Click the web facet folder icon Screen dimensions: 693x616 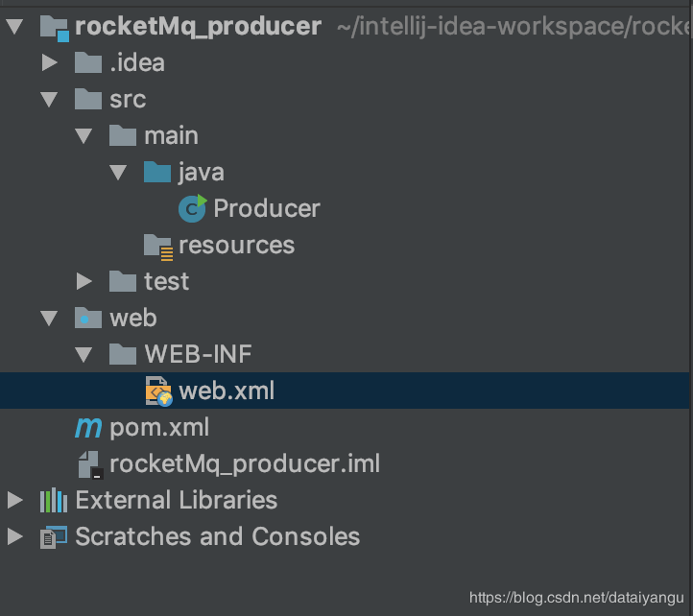click(88, 318)
